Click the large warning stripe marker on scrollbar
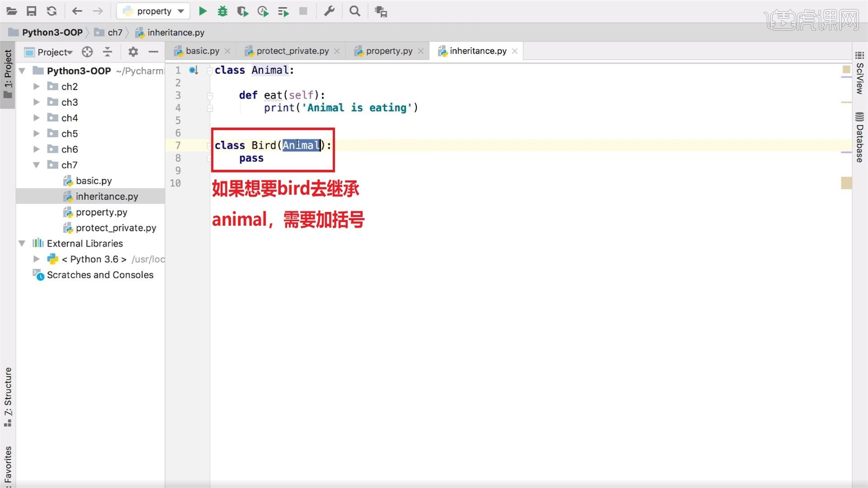868x488 pixels. pyautogui.click(x=846, y=183)
